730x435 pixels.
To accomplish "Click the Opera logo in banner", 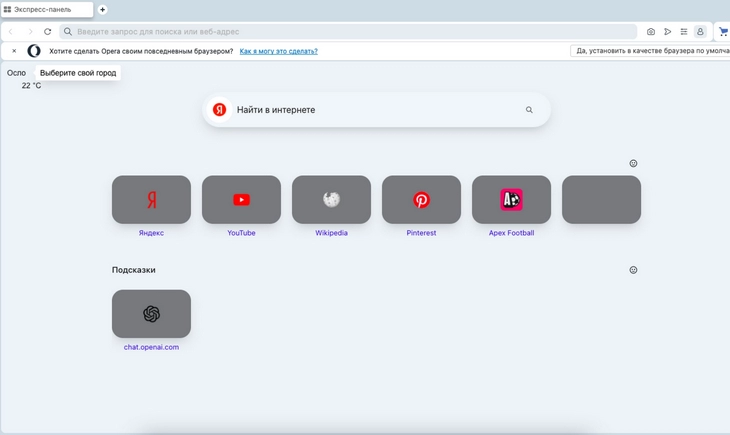I will coord(34,51).
